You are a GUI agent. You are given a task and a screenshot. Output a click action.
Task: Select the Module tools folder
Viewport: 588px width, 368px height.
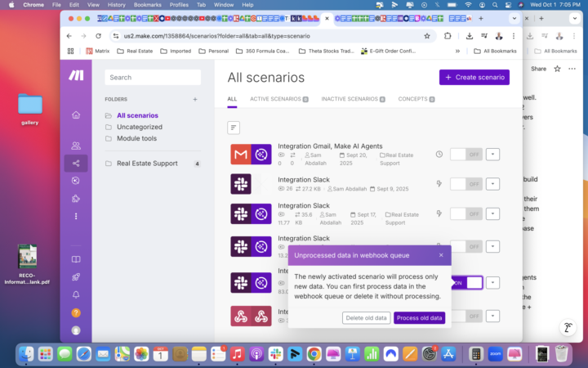click(x=136, y=138)
